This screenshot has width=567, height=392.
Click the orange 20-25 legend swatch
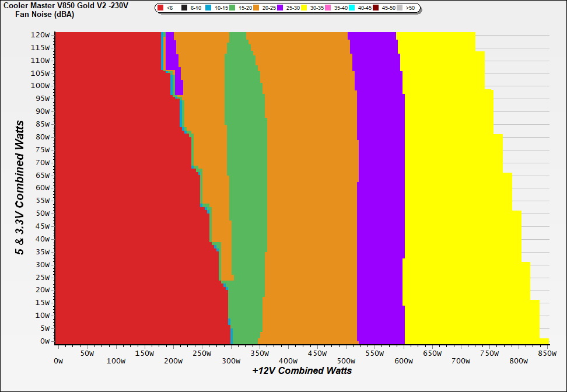[256, 8]
